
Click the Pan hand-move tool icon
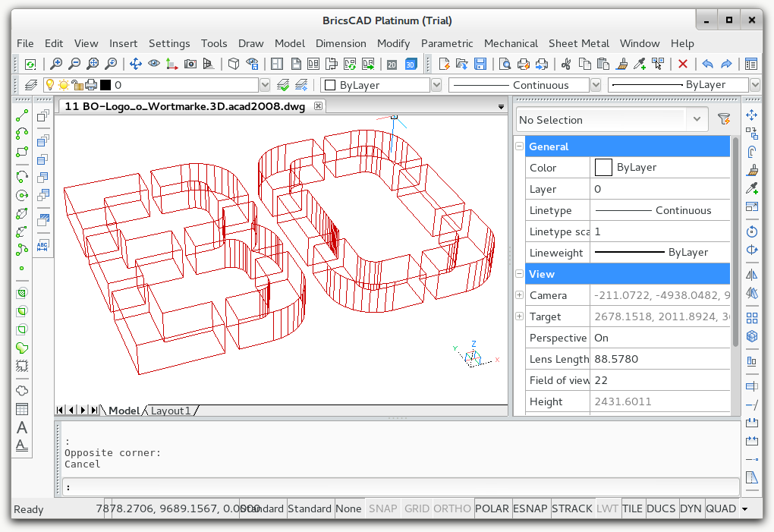[136, 65]
